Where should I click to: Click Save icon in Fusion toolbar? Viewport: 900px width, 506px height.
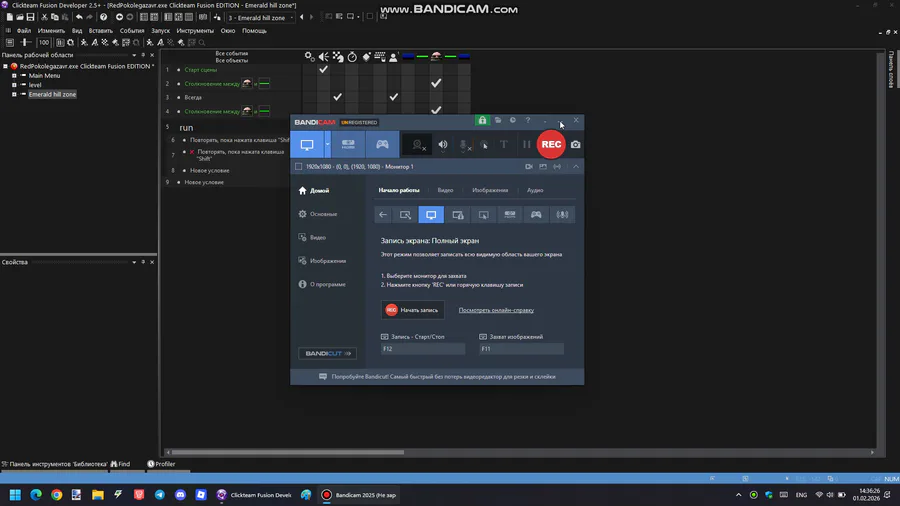(x=30, y=17)
